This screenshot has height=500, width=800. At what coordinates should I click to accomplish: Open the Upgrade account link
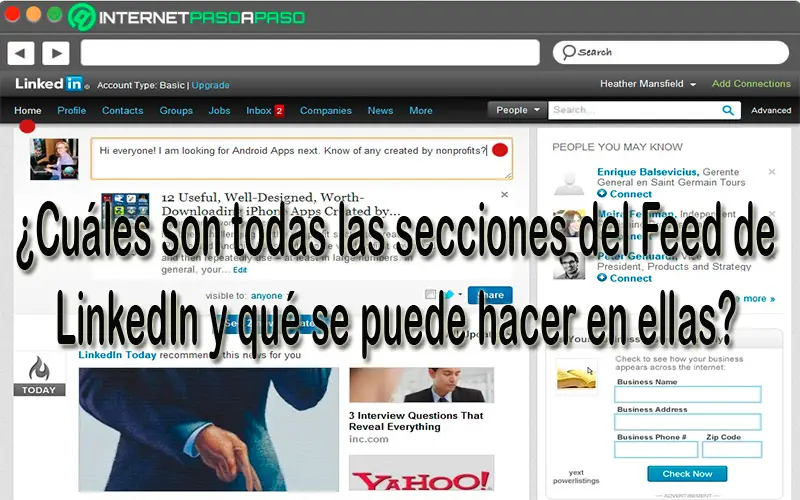point(210,85)
